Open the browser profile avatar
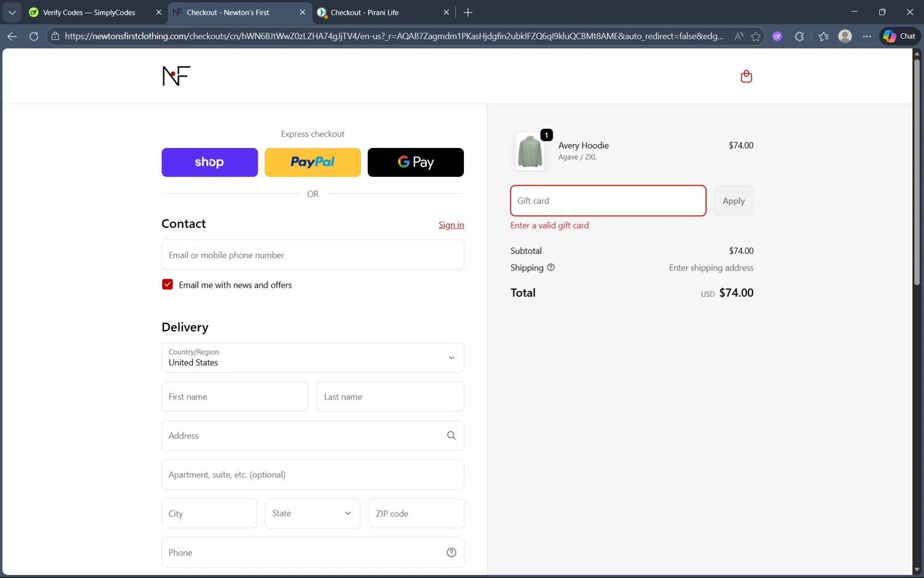This screenshot has width=924, height=578. click(845, 36)
